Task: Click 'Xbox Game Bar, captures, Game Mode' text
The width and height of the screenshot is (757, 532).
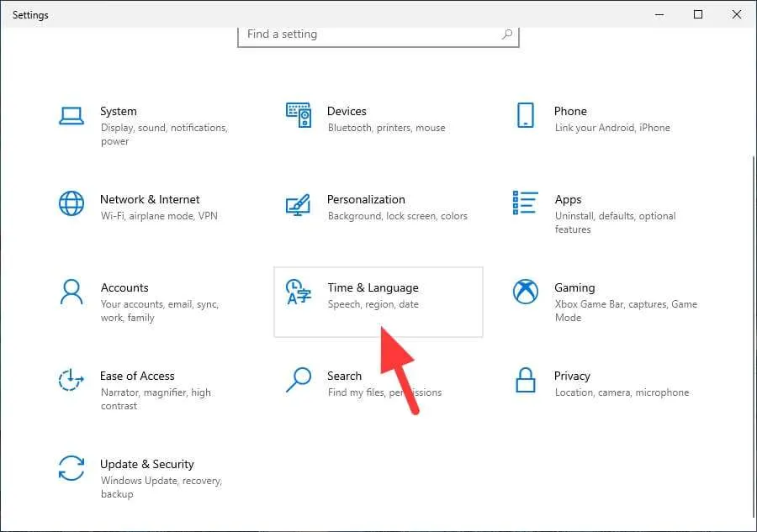Action: coord(626,311)
